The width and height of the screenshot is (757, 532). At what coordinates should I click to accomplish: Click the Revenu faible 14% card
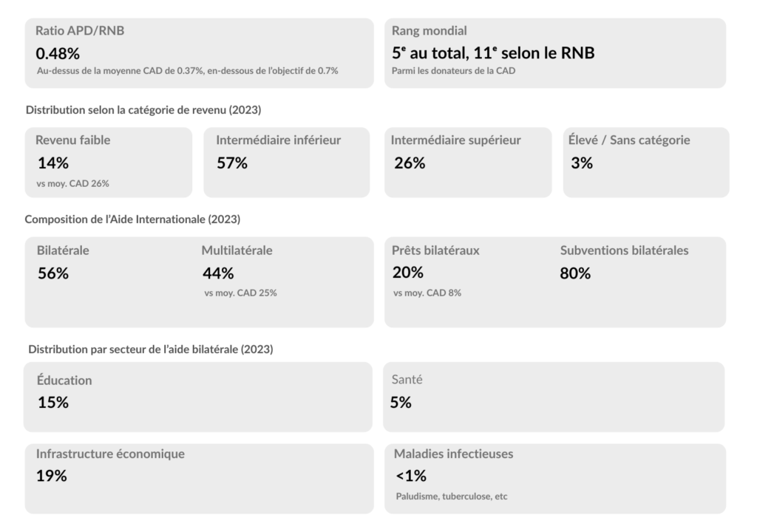tap(108, 163)
